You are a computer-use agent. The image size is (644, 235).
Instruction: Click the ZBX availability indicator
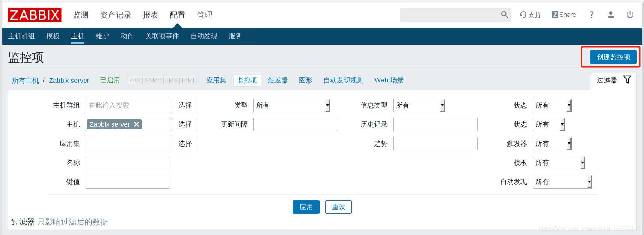coord(135,80)
